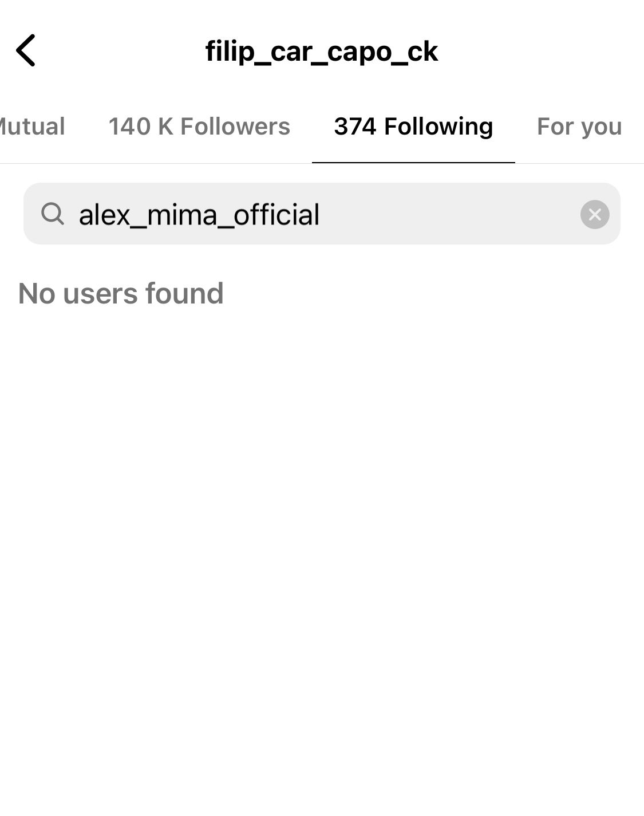Go back using the arrow
The image size is (644, 816).
(x=26, y=50)
